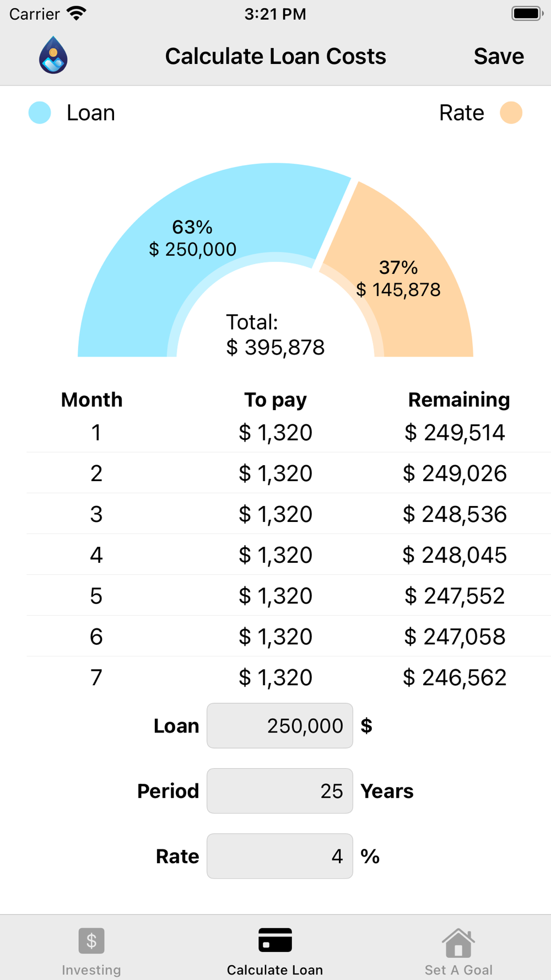Tap the battery indicator icon

pos(527,14)
